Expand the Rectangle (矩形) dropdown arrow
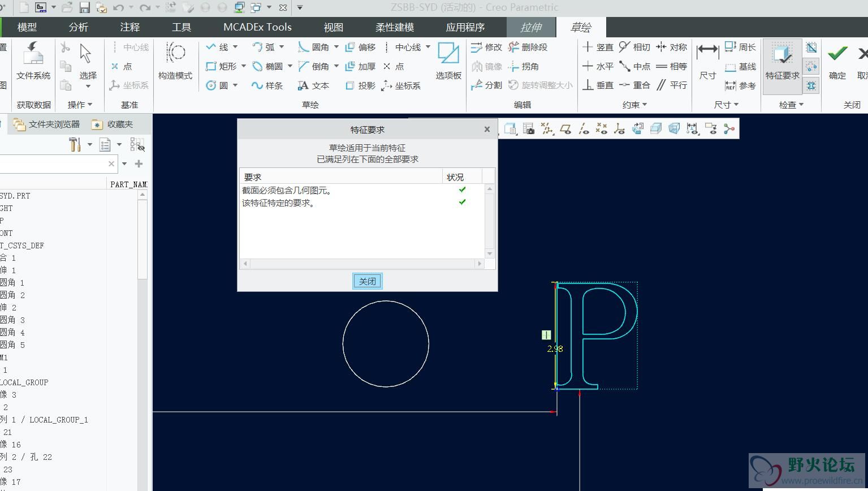The height and width of the screenshot is (491, 868). (244, 66)
